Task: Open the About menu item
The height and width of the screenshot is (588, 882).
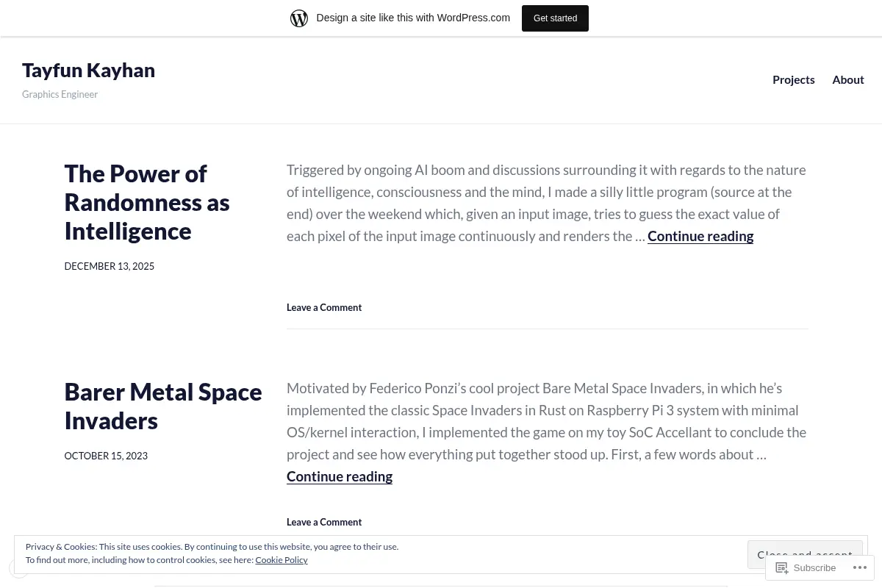Action: click(847, 79)
